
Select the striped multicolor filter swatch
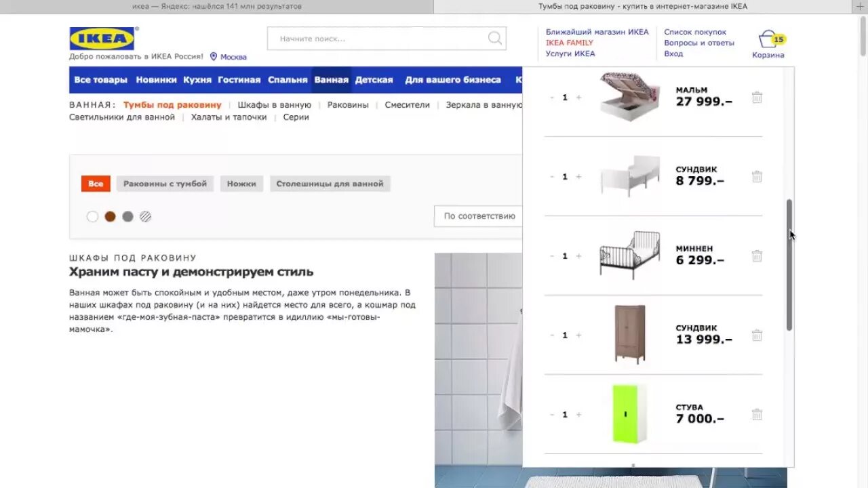click(x=145, y=217)
